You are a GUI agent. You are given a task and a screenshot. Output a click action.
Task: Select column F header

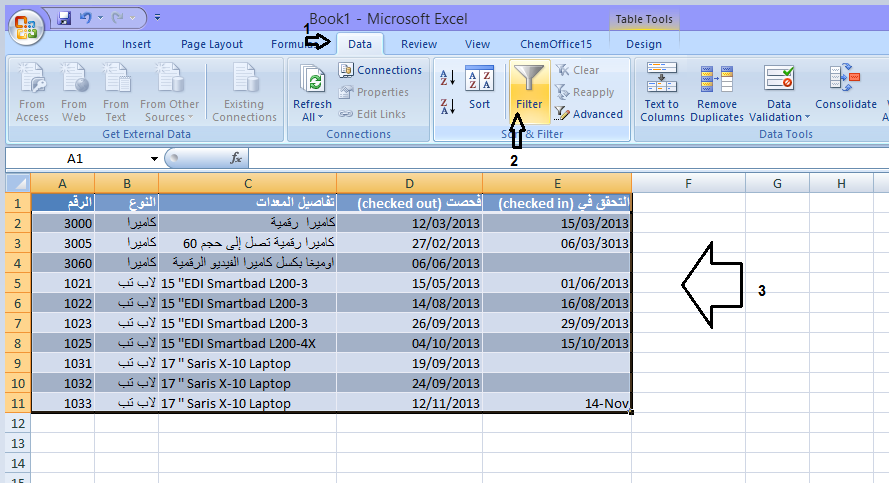pyautogui.click(x=688, y=183)
